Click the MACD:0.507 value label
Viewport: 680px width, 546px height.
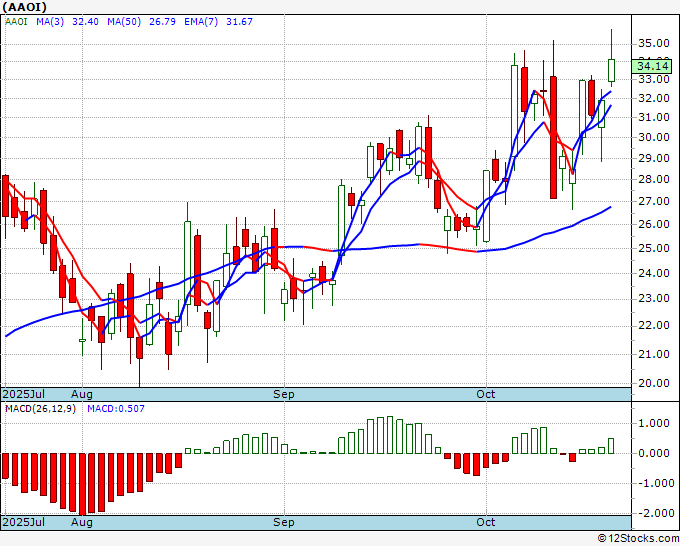coord(116,409)
